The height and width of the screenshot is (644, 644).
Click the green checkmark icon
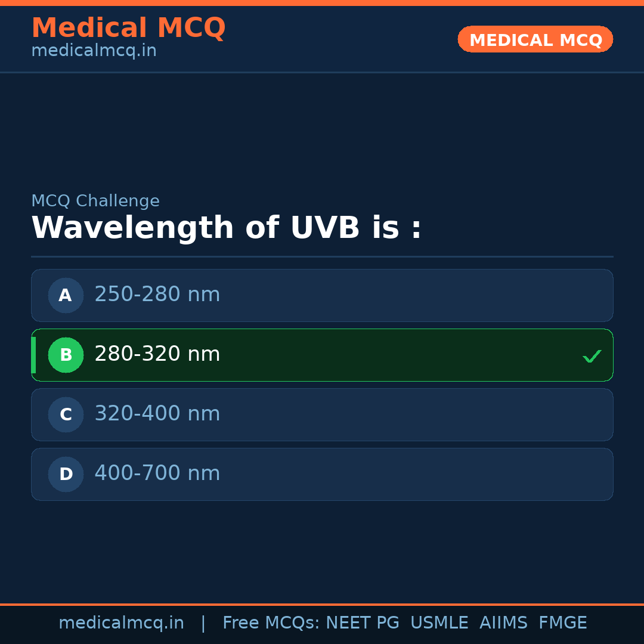592,357
